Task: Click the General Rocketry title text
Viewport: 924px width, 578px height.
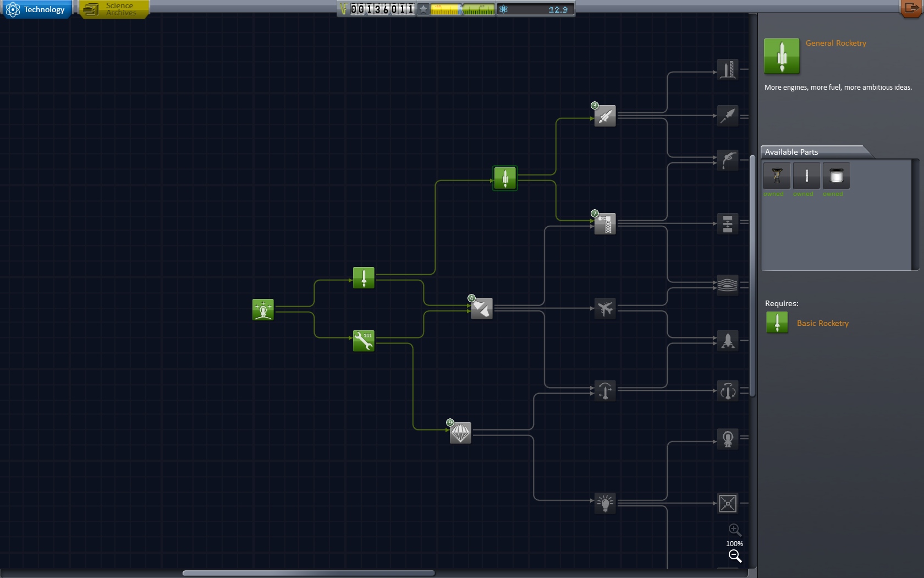Action: tap(835, 43)
